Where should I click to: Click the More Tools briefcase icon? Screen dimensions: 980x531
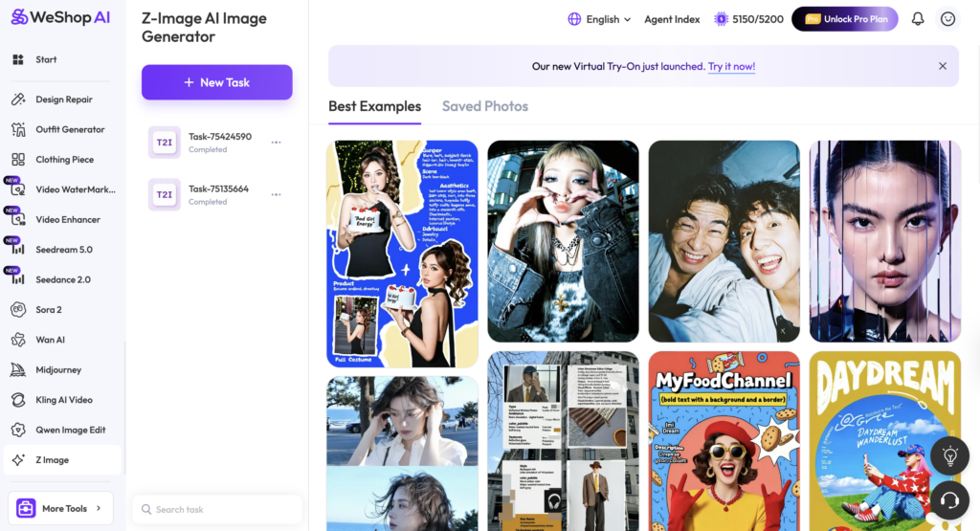pyautogui.click(x=26, y=508)
